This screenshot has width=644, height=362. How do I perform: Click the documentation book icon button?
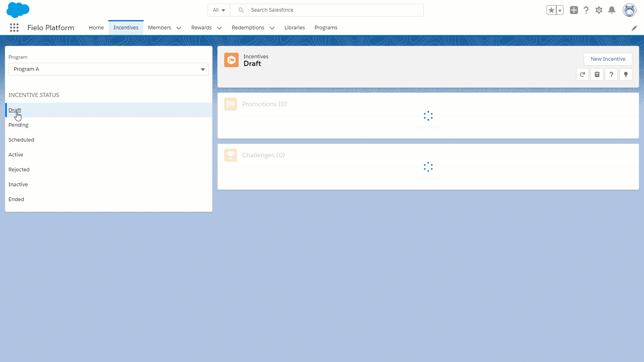coord(597,74)
